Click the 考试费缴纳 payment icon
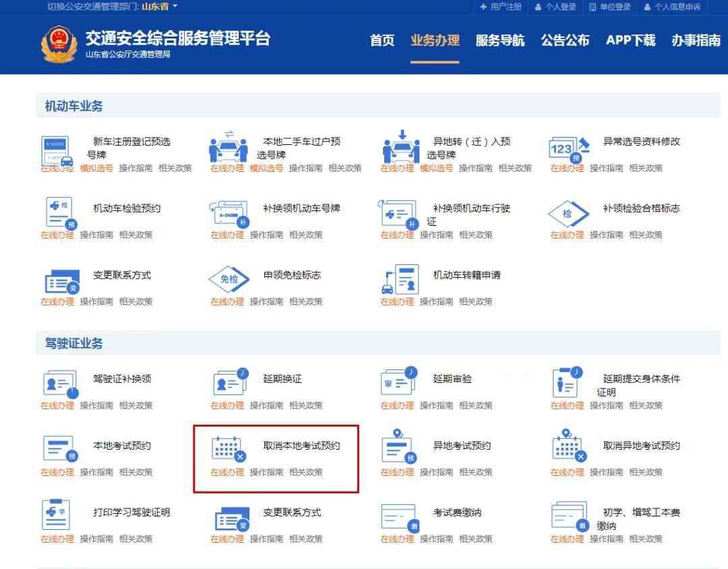 tap(398, 516)
